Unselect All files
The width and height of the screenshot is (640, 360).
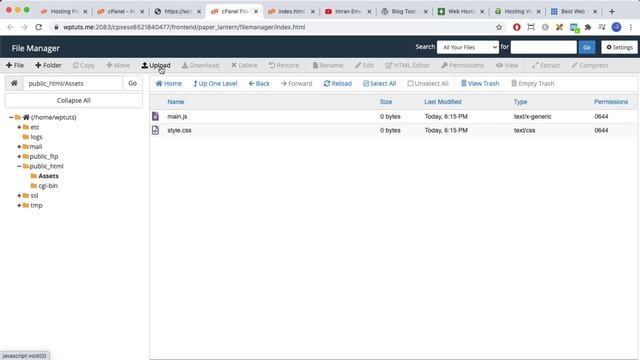click(428, 83)
